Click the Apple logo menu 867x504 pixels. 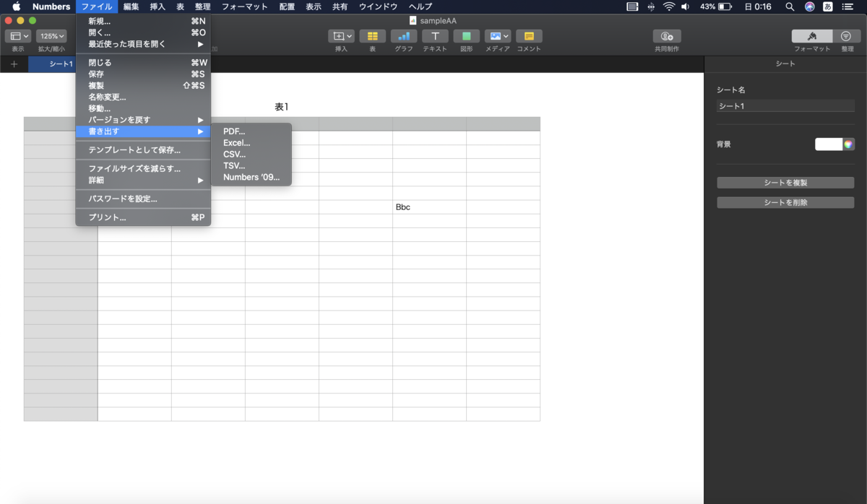coord(16,6)
